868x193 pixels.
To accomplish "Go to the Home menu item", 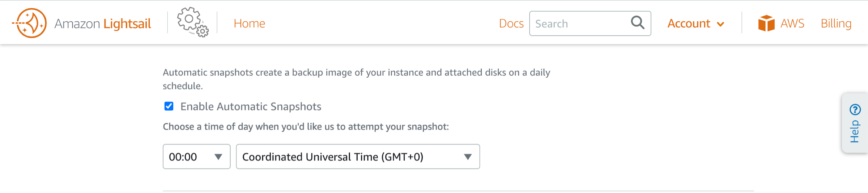I will 249,23.
